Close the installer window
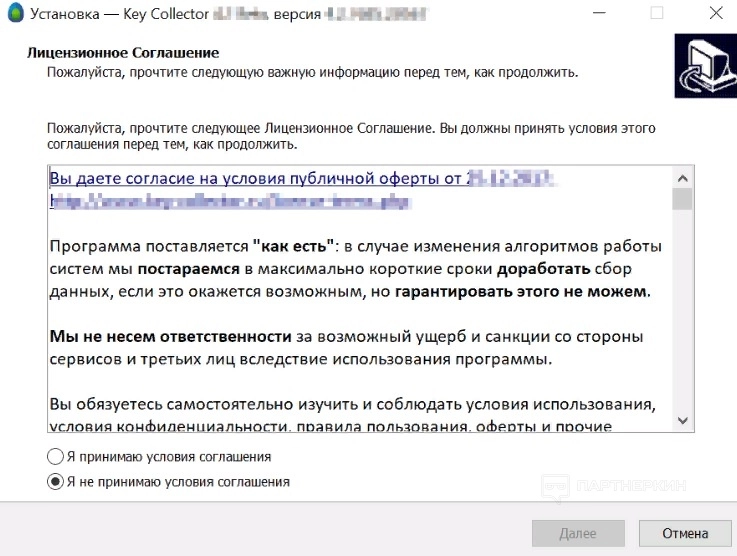Viewport: 737px width, 556px height. 716,13
